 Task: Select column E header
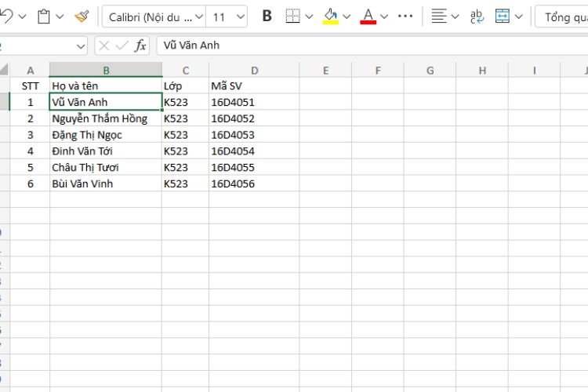325,70
